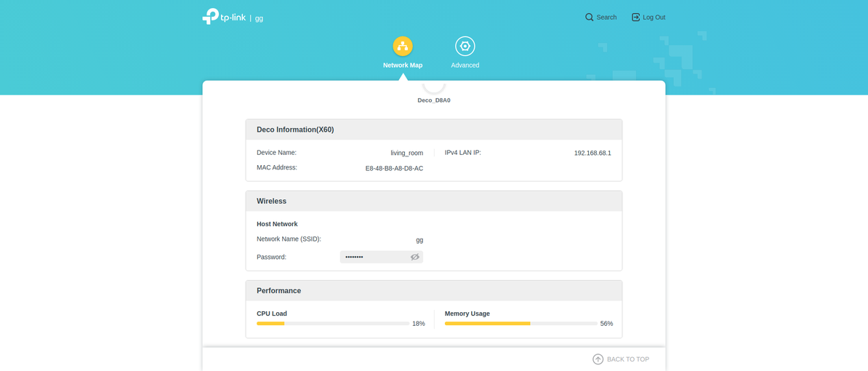The height and width of the screenshot is (371, 868).
Task: Click inside the Password field
Action: [372, 257]
